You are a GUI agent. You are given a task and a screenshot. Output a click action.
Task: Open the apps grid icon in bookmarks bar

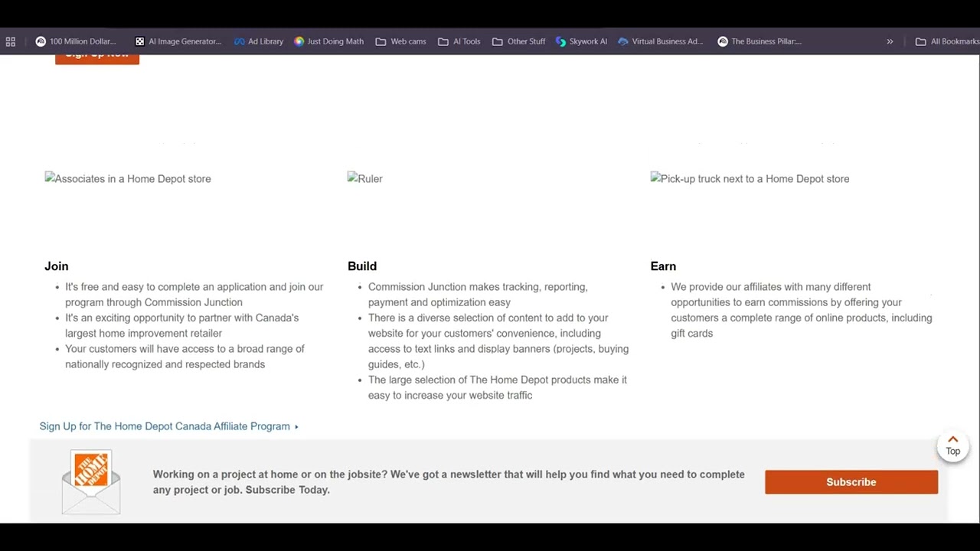coord(10,41)
